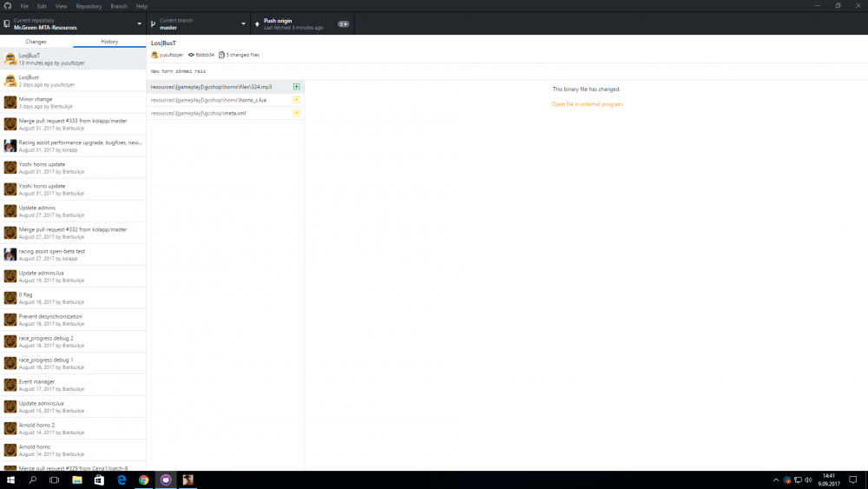868x489 pixels.
Task: Select the Minor change commit
Action: 73,102
